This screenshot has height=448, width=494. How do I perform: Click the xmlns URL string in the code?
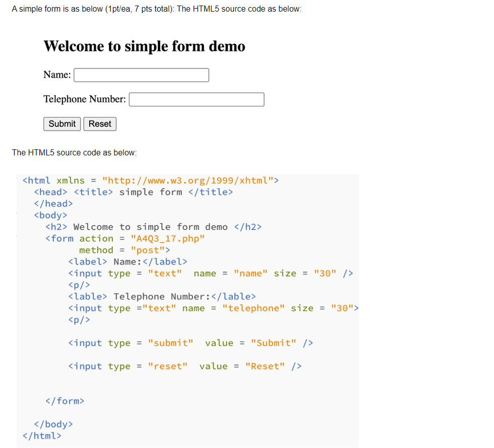[x=188, y=180]
